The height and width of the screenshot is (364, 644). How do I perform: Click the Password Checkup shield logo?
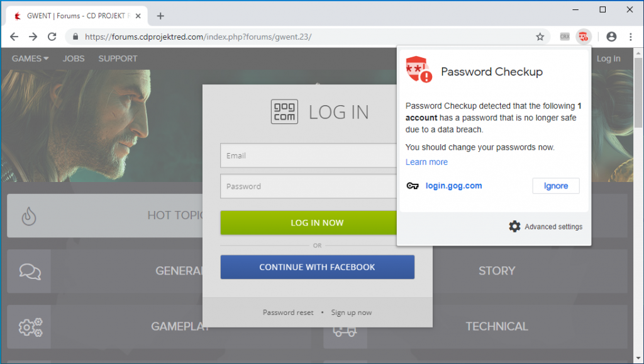coord(418,69)
